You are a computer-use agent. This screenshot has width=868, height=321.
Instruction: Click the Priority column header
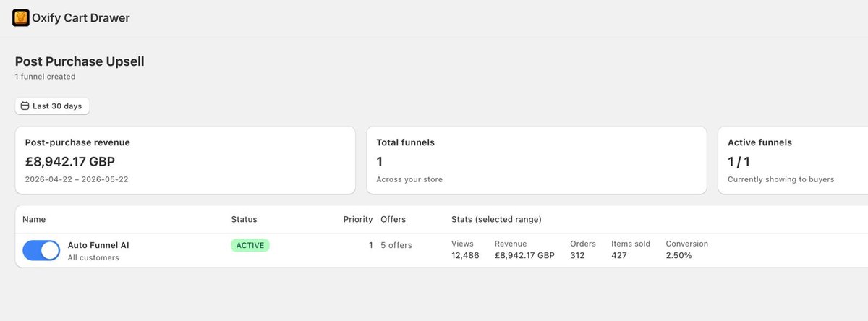[358, 219]
